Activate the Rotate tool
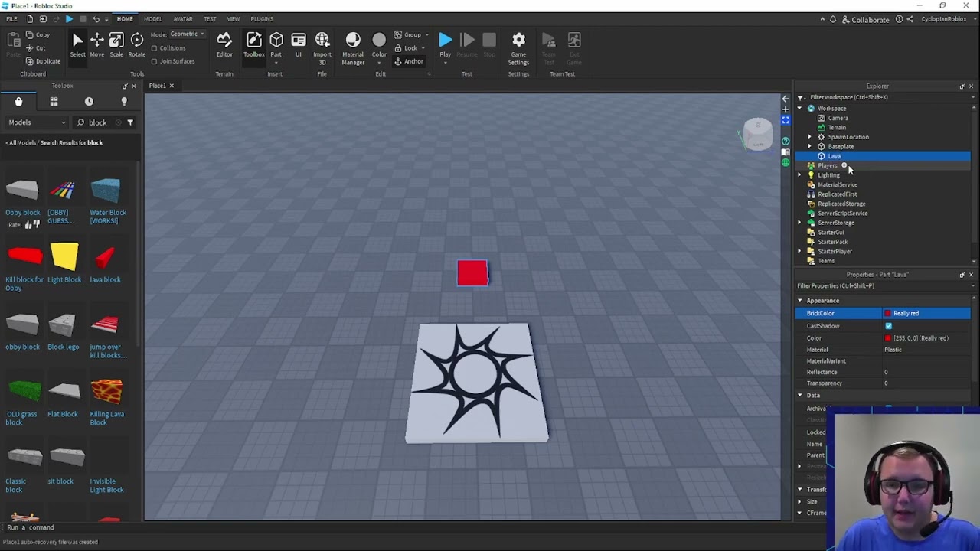 (x=137, y=44)
